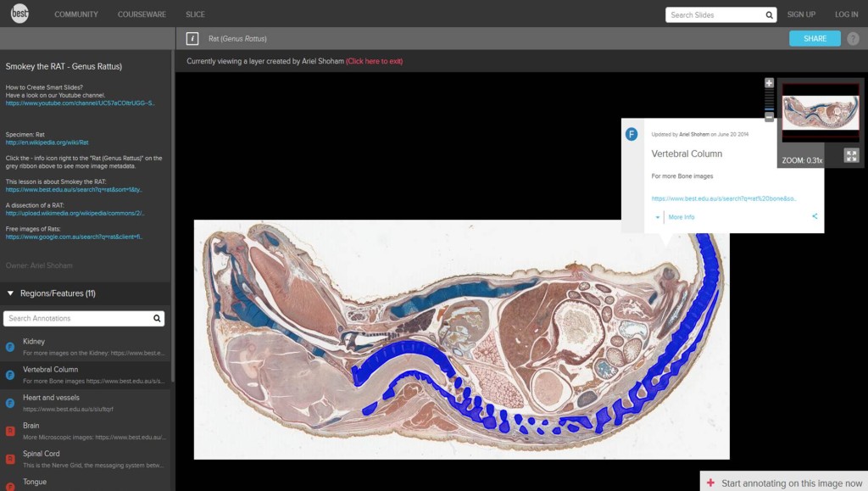The width and height of the screenshot is (868, 491).
Task: Click the Spinal Cord annotation icon
Action: (10, 459)
